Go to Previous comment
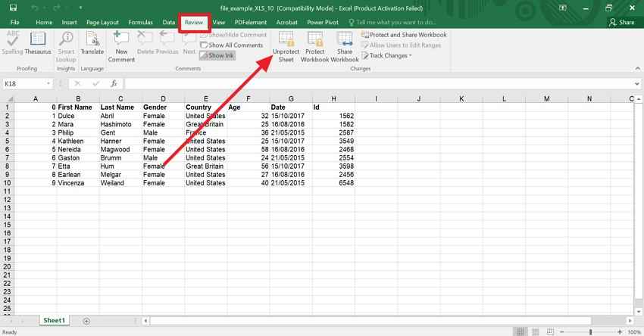Image resolution: width=644 pixels, height=336 pixels. click(167, 42)
